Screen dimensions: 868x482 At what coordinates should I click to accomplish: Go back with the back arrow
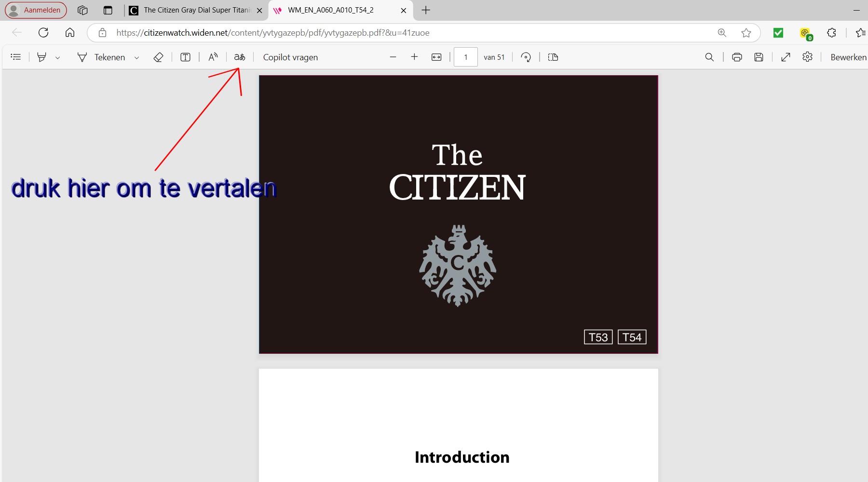[x=17, y=32]
